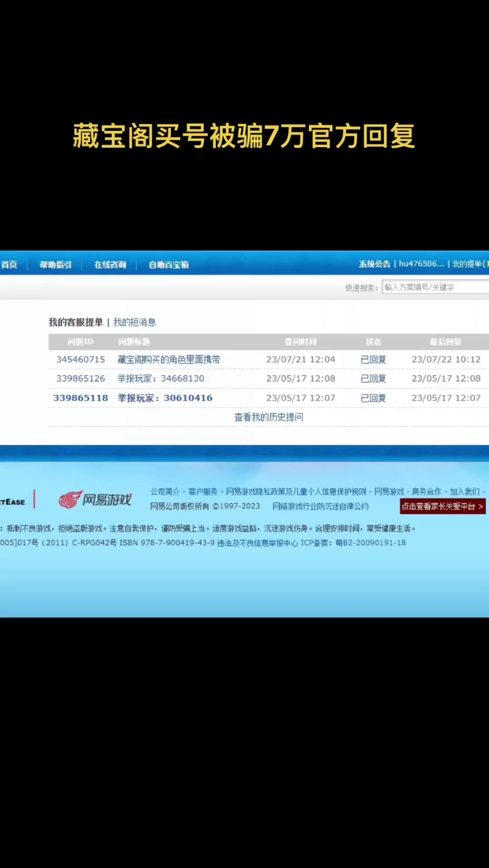Click 已回复 status of ticket 339865118
Viewport: 489px width, 868px height.
(373, 398)
